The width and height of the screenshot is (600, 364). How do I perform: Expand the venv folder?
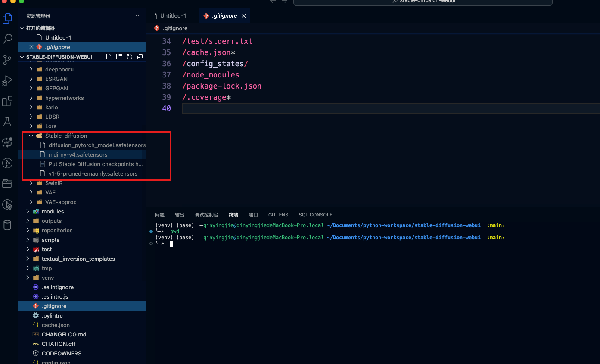[28, 278]
